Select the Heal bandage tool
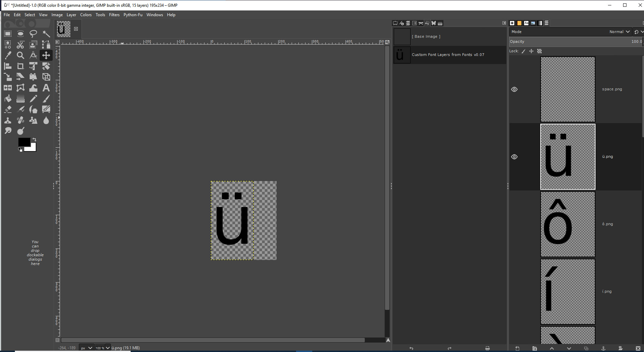The image size is (644, 352). click(x=21, y=120)
